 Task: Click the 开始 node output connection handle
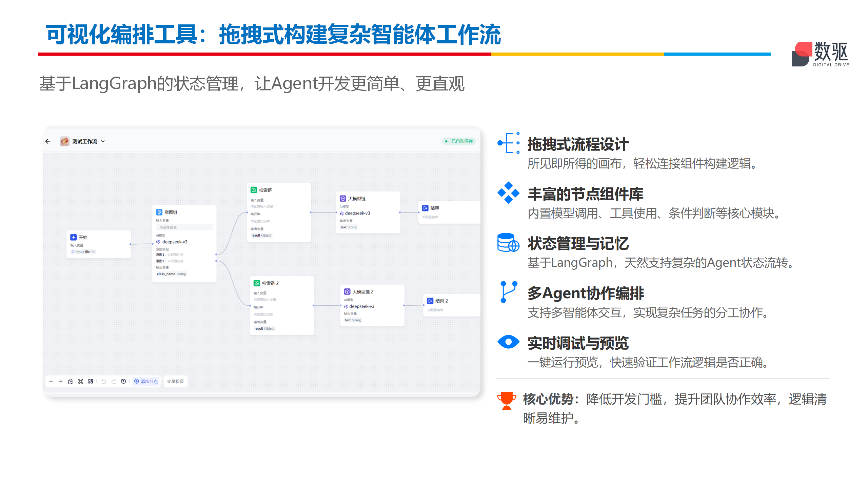click(x=130, y=244)
